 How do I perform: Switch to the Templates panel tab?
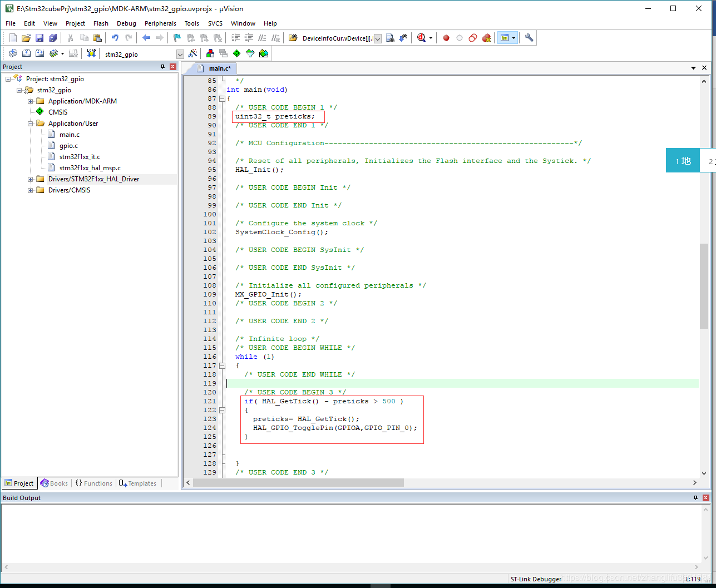tap(137, 483)
